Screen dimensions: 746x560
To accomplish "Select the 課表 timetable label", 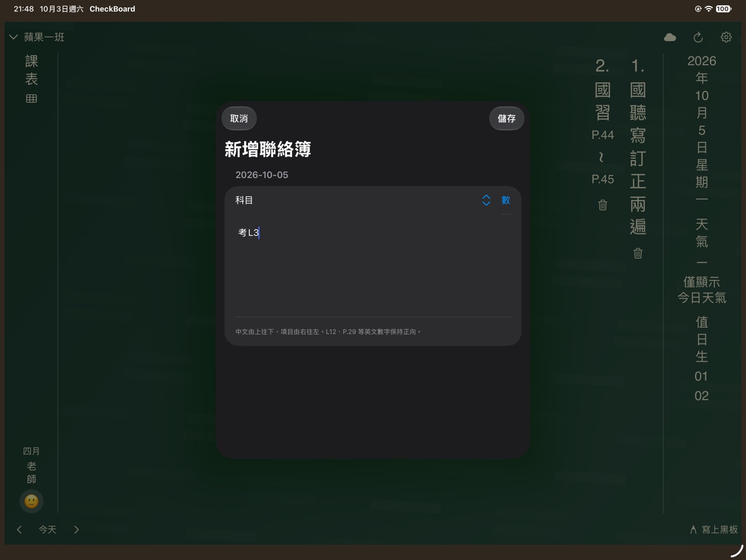I will [x=32, y=70].
